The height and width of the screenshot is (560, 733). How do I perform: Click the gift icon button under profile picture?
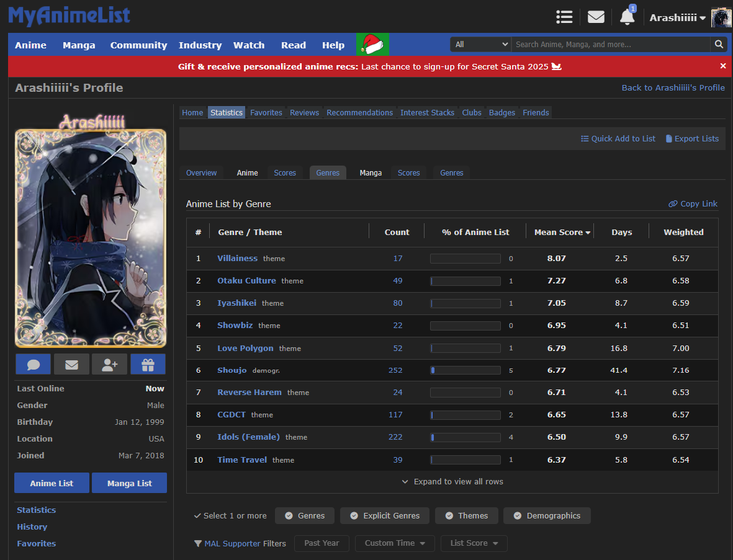tap(148, 364)
